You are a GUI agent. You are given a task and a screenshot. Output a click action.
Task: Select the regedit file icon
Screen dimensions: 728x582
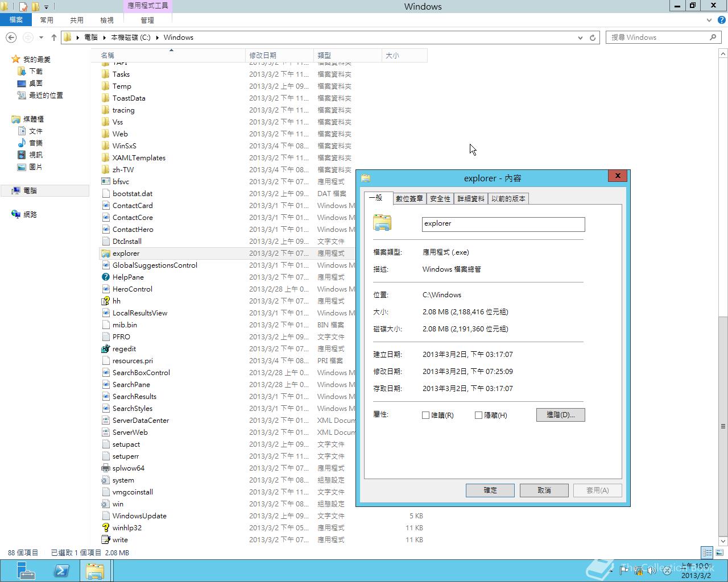coord(105,348)
